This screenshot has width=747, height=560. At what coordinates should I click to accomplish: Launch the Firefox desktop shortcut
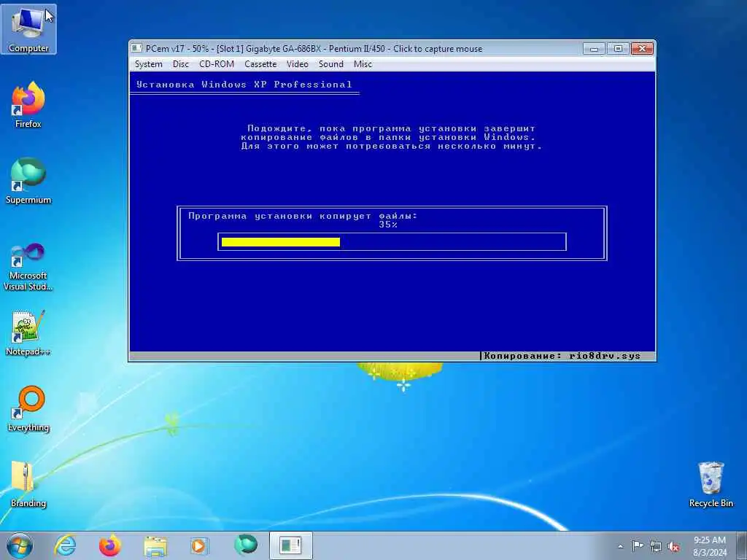pos(28,105)
